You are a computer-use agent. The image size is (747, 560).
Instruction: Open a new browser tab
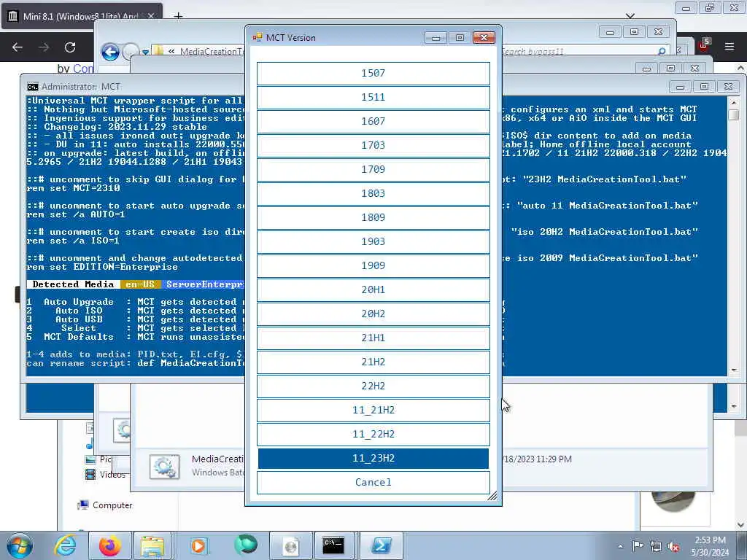pyautogui.click(x=178, y=16)
